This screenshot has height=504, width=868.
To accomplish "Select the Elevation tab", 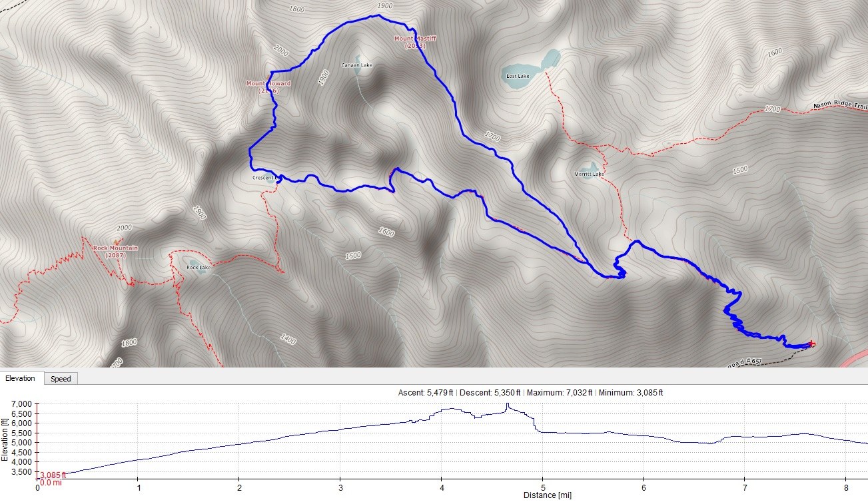I will click(21, 378).
